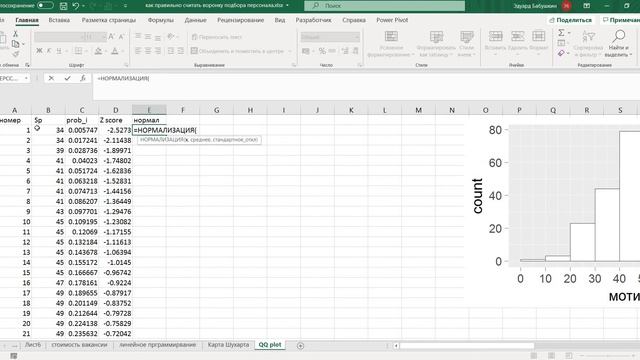Open the name box dropdown
640x360 pixels.
click(26, 78)
